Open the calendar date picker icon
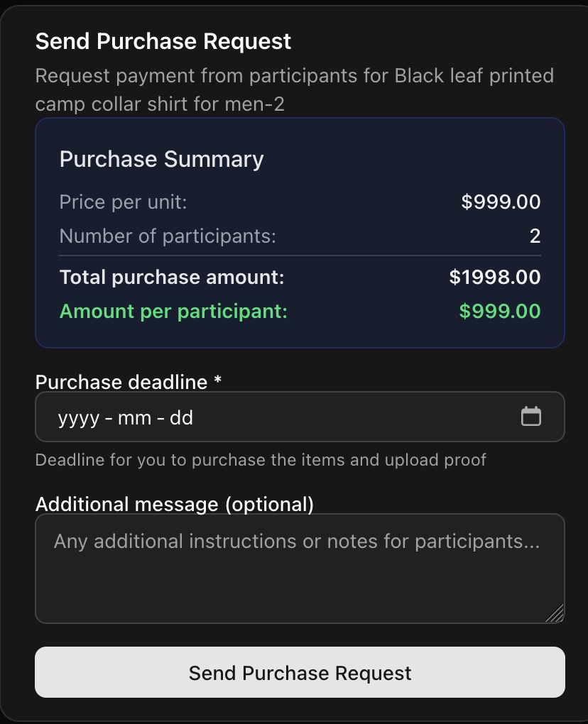 (x=530, y=417)
